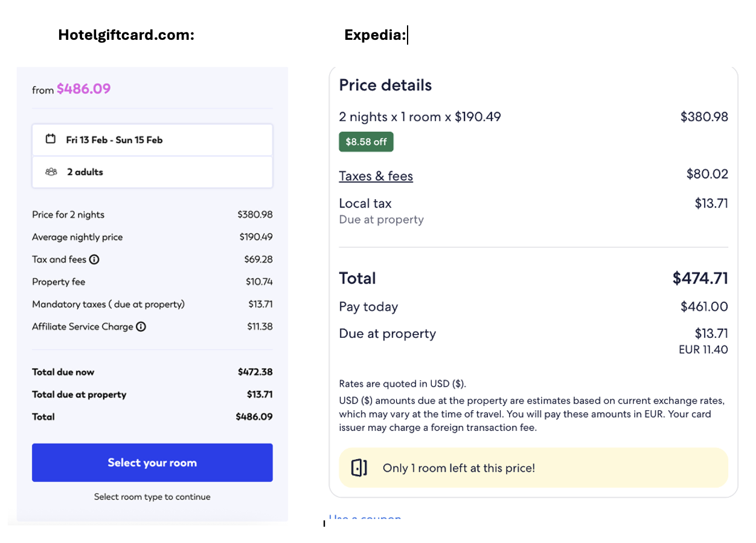Click the Select room type to continue text
Image resolution: width=756 pixels, height=543 pixels.
click(x=152, y=497)
